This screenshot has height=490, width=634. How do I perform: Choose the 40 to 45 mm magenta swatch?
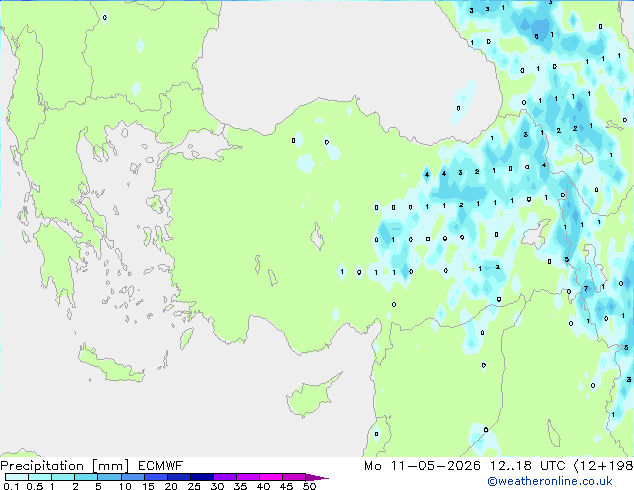click(271, 477)
